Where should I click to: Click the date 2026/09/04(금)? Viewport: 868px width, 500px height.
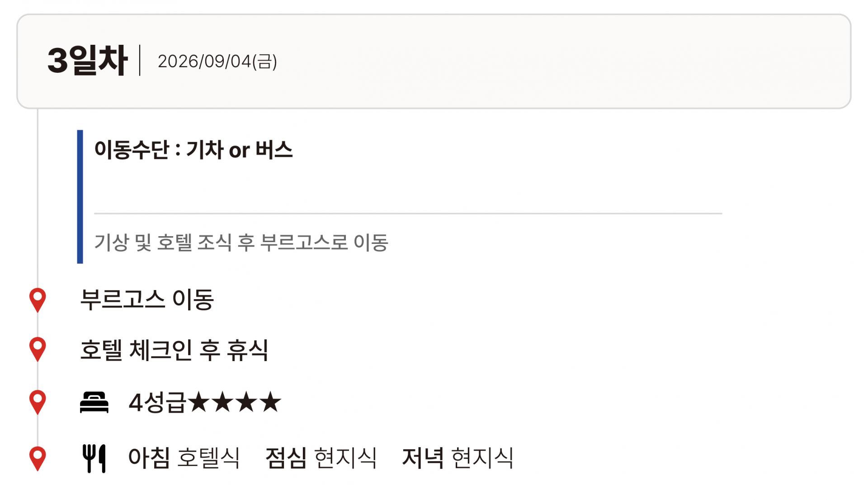[x=217, y=62]
